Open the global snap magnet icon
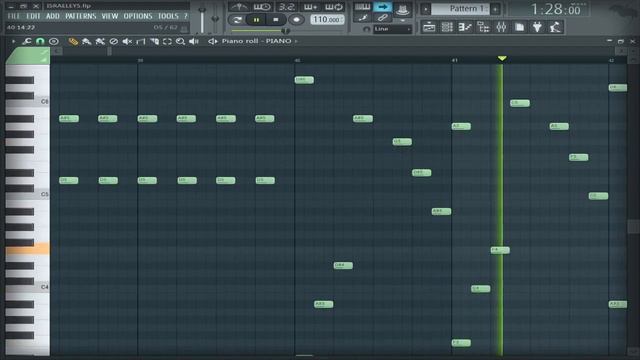The height and width of the screenshot is (360, 640). pos(366,29)
